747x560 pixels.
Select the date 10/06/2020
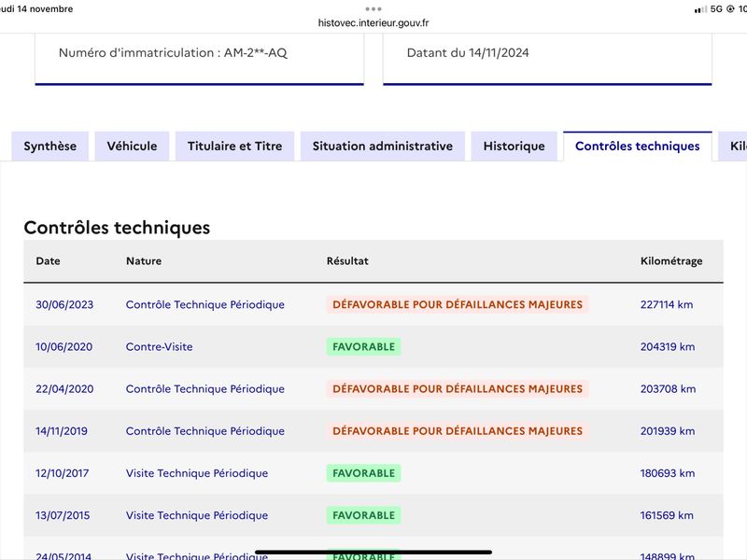[x=63, y=346]
